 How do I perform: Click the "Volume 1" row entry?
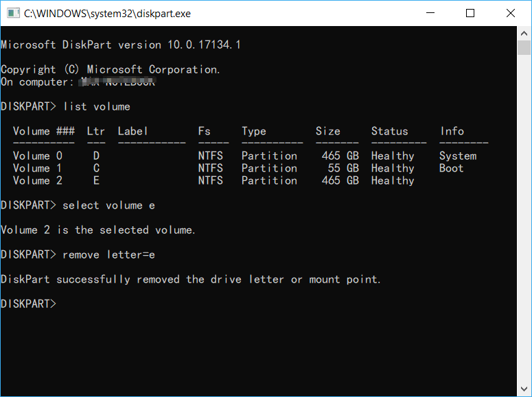[37, 168]
